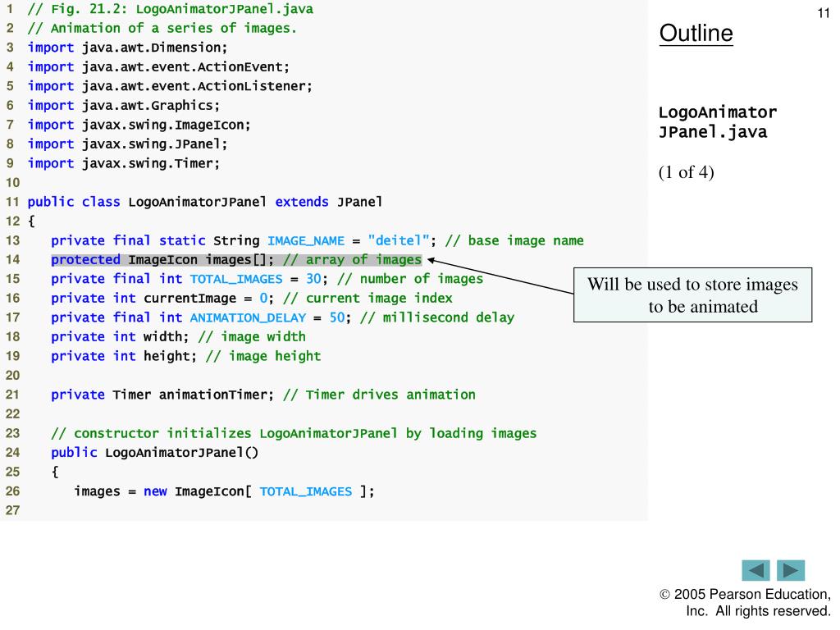Click slide number 11
This screenshot has width=840, height=630.
pos(824,13)
